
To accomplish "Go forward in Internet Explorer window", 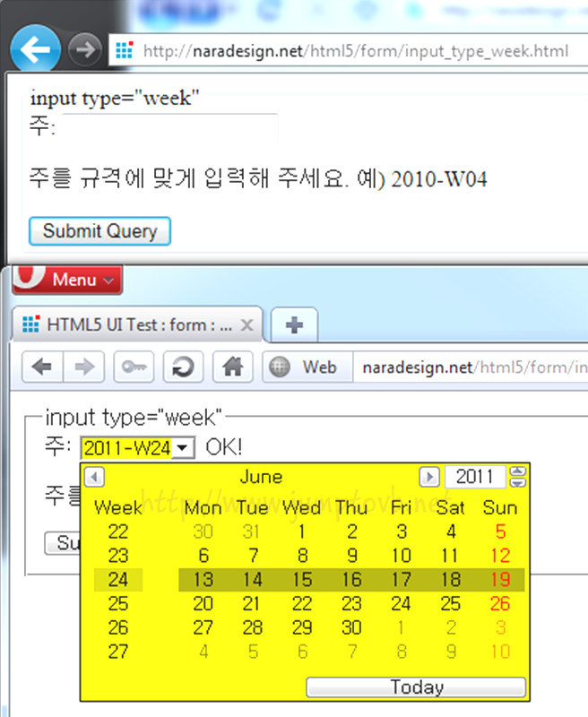I will (x=84, y=49).
